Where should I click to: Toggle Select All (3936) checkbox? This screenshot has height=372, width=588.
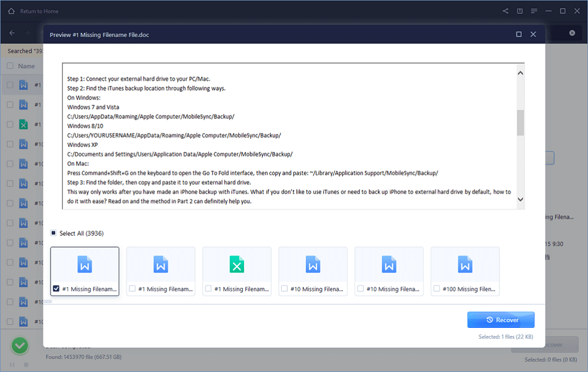pos(54,233)
